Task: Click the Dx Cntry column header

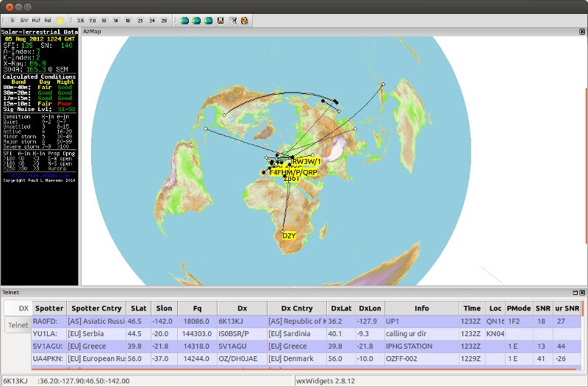Action: pos(297,308)
